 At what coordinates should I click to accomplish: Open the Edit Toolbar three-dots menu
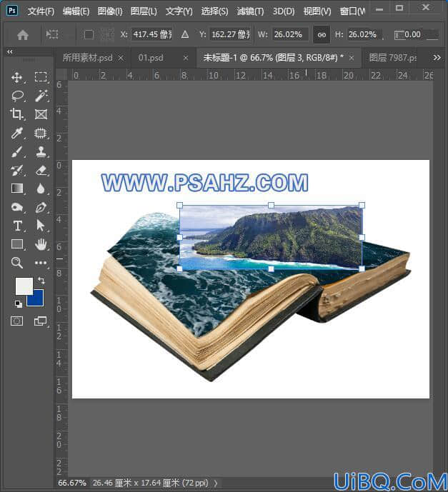(x=41, y=263)
